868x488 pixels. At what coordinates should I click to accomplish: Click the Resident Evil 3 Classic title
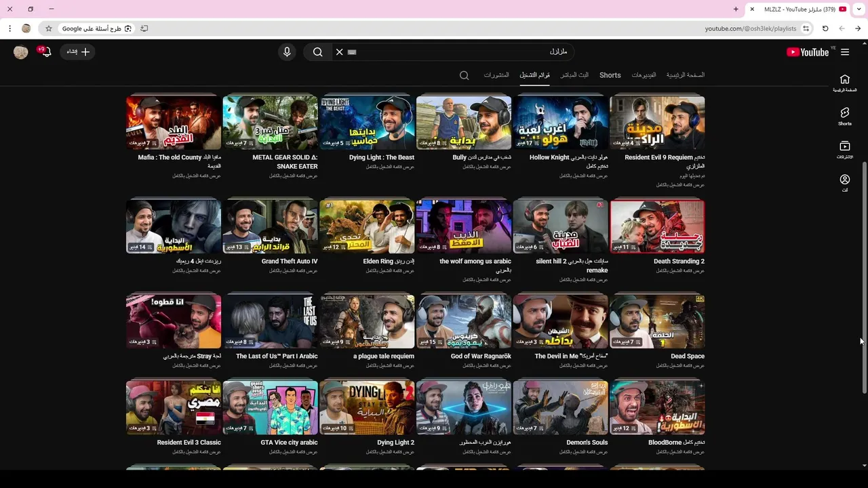coord(189,443)
